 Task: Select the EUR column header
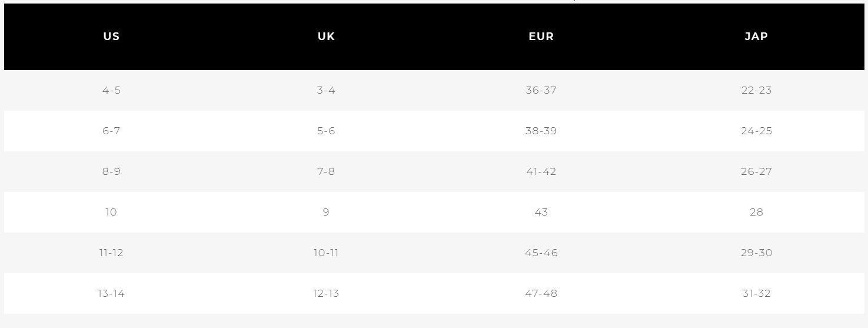pyautogui.click(x=541, y=37)
